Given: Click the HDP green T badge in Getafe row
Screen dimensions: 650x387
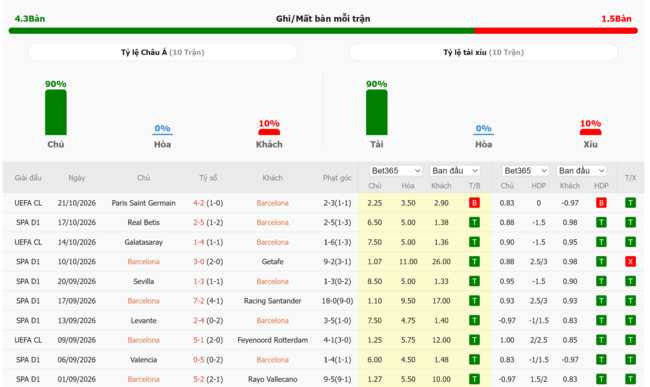Looking at the screenshot, I should (x=601, y=262).
